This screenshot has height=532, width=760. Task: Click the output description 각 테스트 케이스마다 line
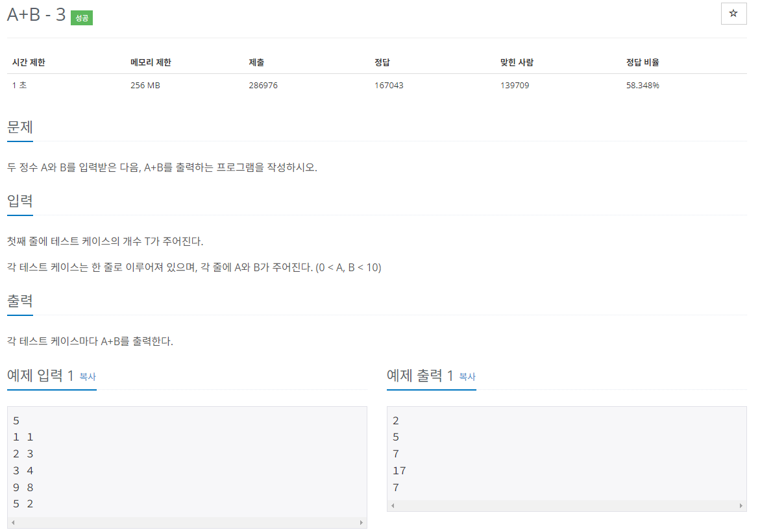90,341
